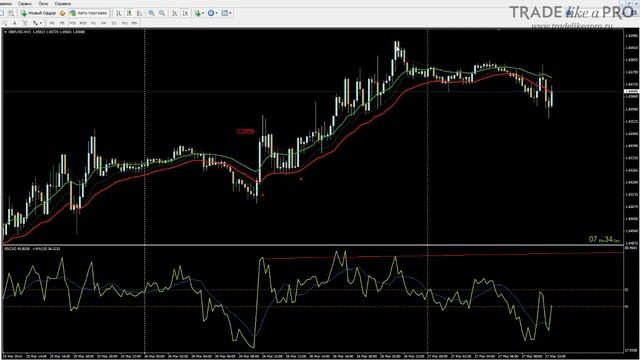Switch to H1 timeframe
Image resolution: width=640 pixels, height=360 pixels.
tap(93, 23)
